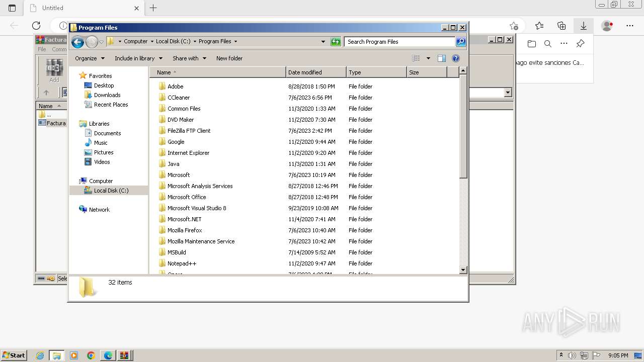
Task: Select the Internet Explorer folder
Action: [x=188, y=153]
